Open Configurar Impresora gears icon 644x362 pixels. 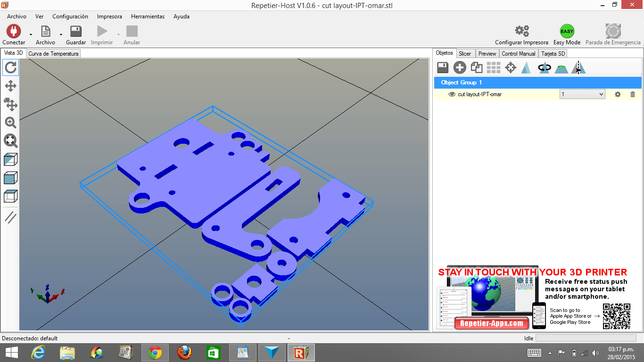pos(522,31)
